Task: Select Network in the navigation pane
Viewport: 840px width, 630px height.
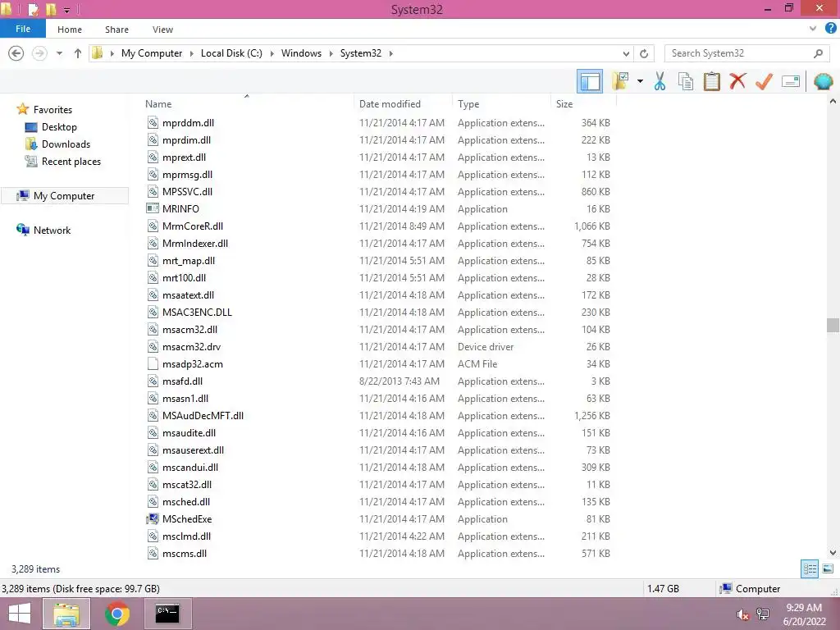Action: coord(52,230)
